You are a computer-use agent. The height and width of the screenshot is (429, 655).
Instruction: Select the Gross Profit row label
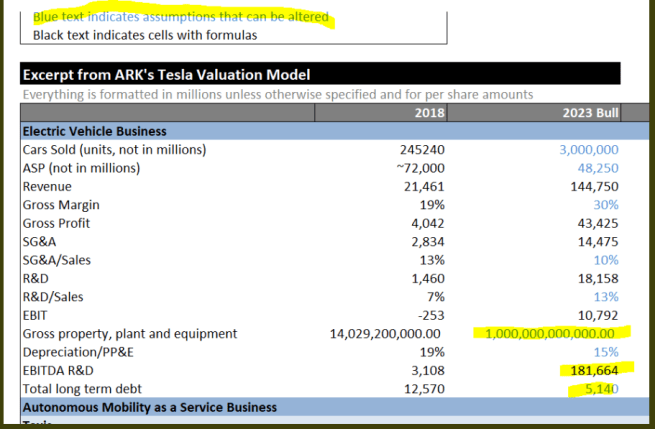point(56,223)
